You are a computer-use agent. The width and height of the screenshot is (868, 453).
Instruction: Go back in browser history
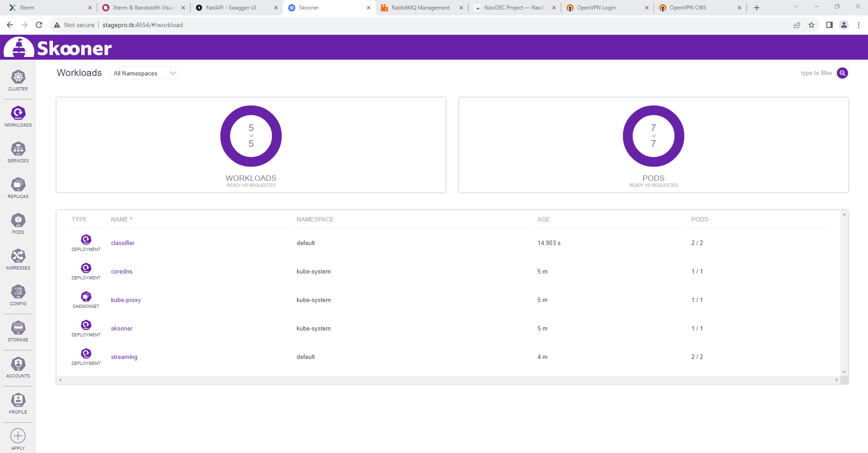10,25
